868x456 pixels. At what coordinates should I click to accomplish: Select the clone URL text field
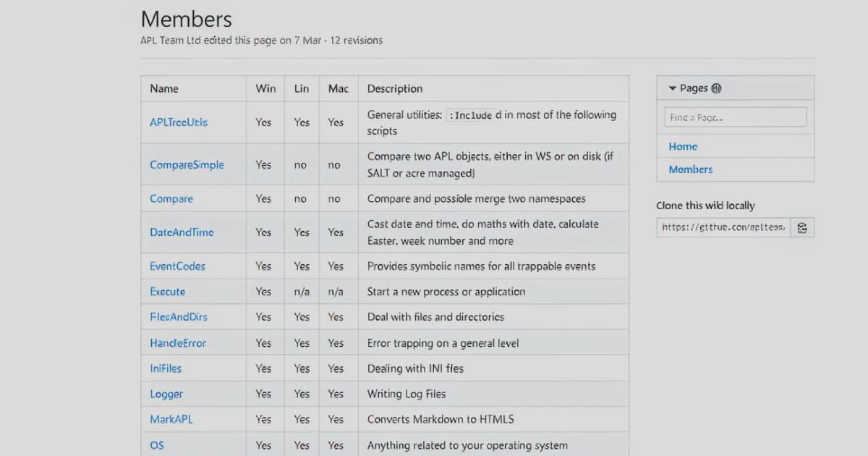click(723, 227)
